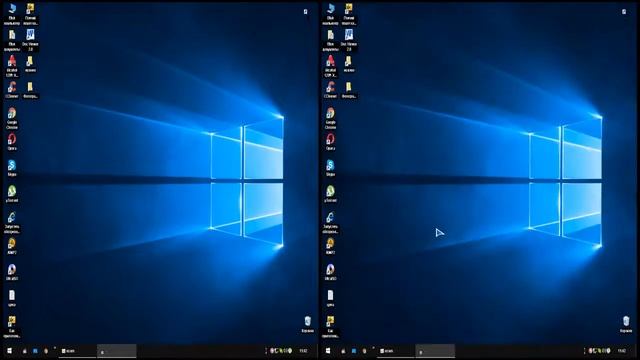Select highlighted taskbar window button, left desktop

pos(117,351)
